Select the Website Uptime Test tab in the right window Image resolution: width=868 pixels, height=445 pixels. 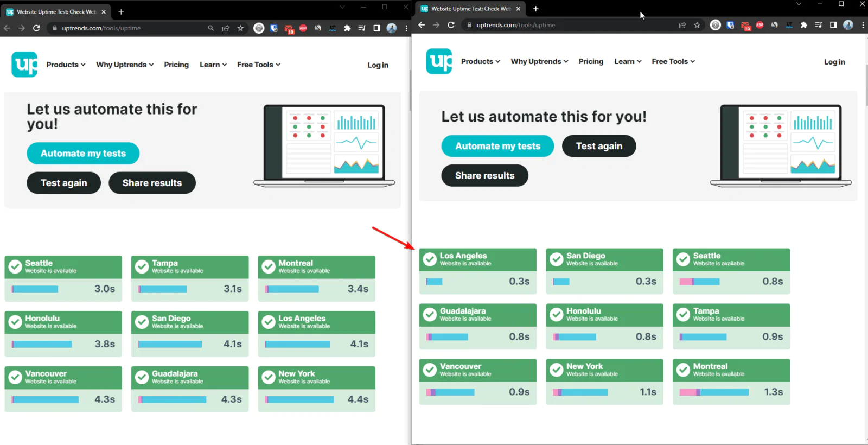[469, 9]
